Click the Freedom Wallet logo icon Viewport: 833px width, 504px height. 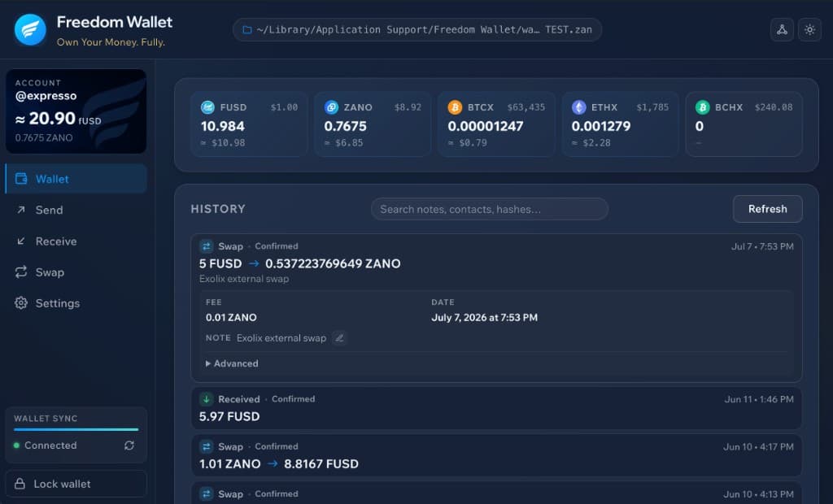point(30,29)
